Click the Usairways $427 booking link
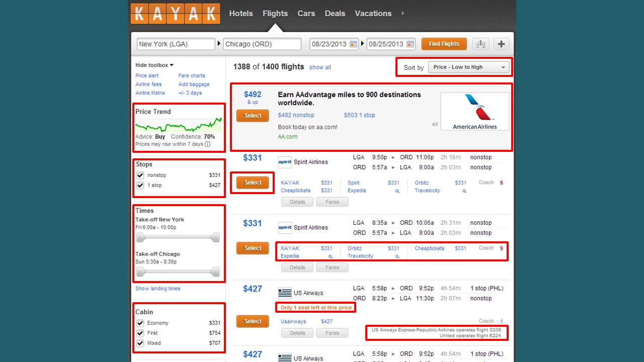This screenshot has width=644, height=362. (306, 321)
